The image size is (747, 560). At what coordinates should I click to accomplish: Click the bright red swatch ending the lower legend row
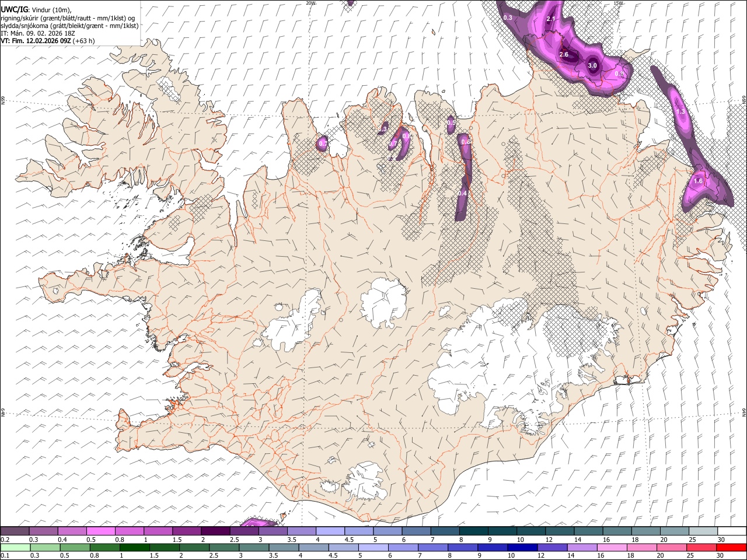[731, 548]
